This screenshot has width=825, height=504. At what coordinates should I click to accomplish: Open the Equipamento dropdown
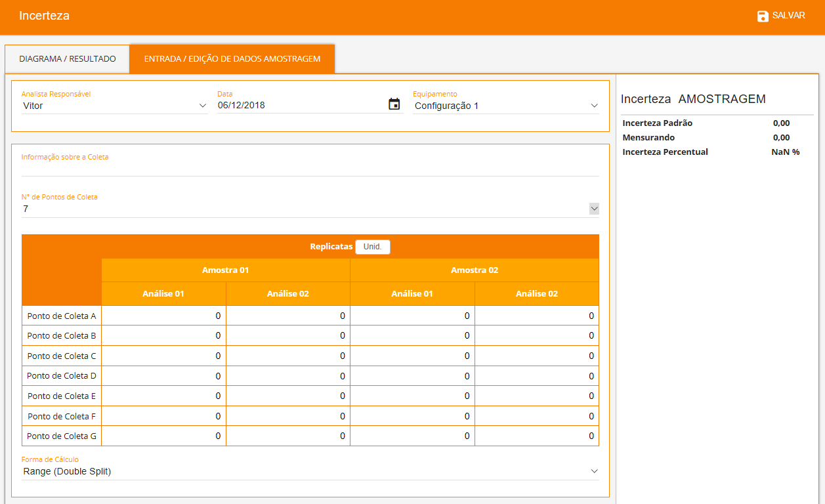505,106
